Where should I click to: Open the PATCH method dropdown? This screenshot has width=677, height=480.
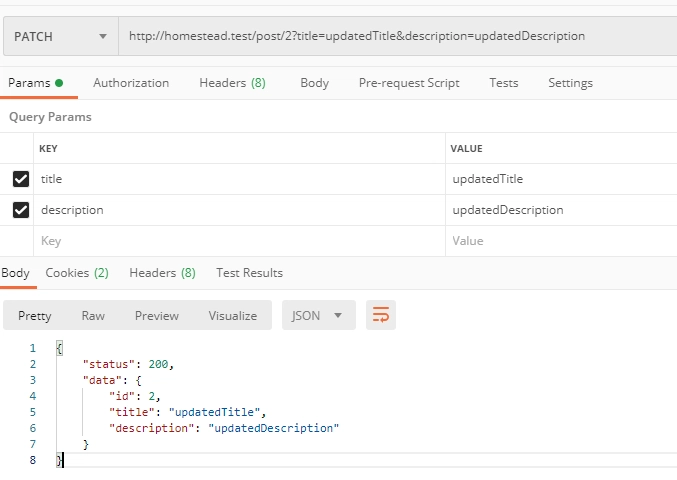(60, 36)
